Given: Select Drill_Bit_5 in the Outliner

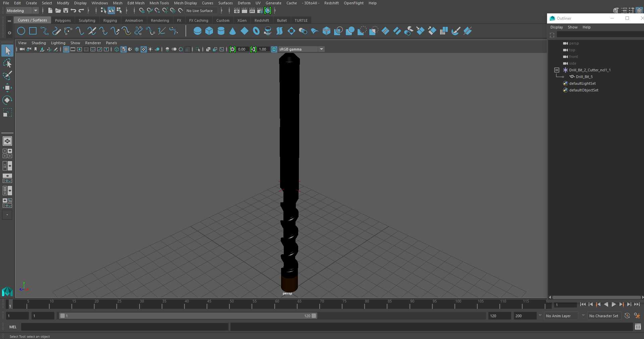Looking at the screenshot, I should click(584, 77).
